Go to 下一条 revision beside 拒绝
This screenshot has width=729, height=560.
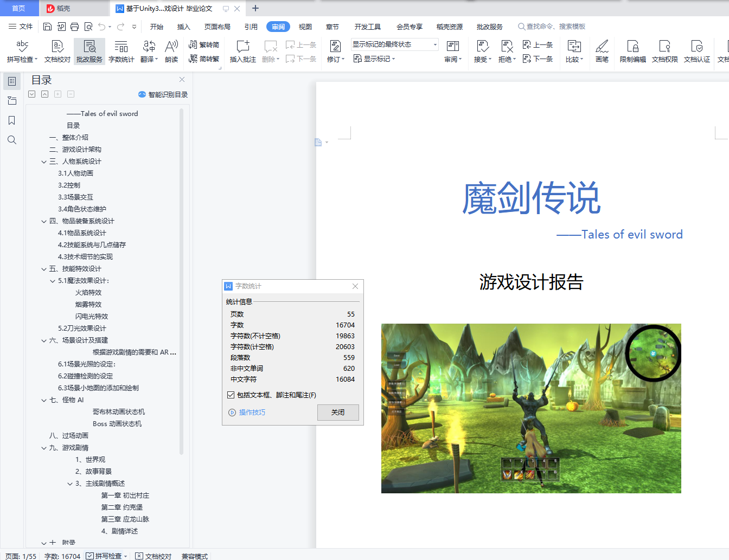538,59
